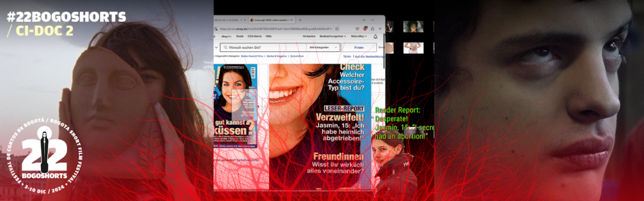Open the Hilfe menu item
The height and width of the screenshot is (201, 644).
pos(269,36)
